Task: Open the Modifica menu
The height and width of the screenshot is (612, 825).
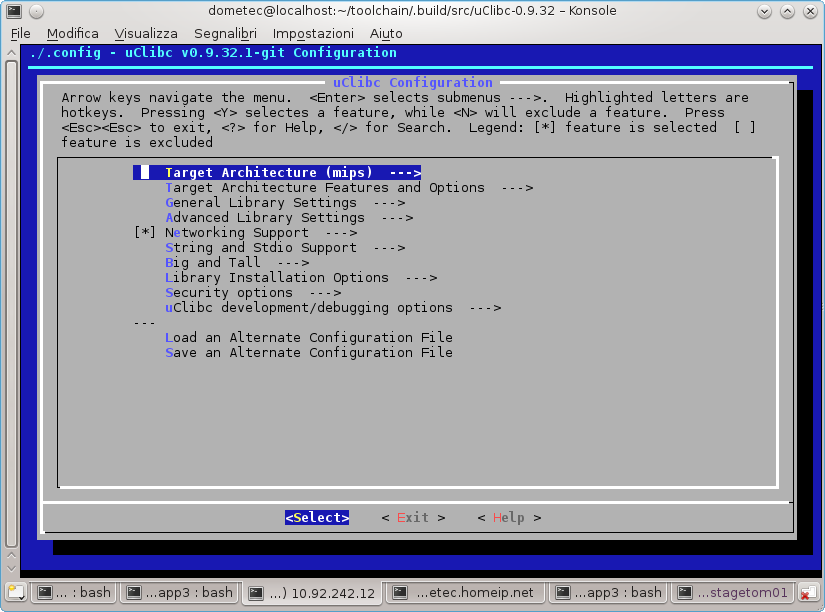Action: tap(73, 34)
